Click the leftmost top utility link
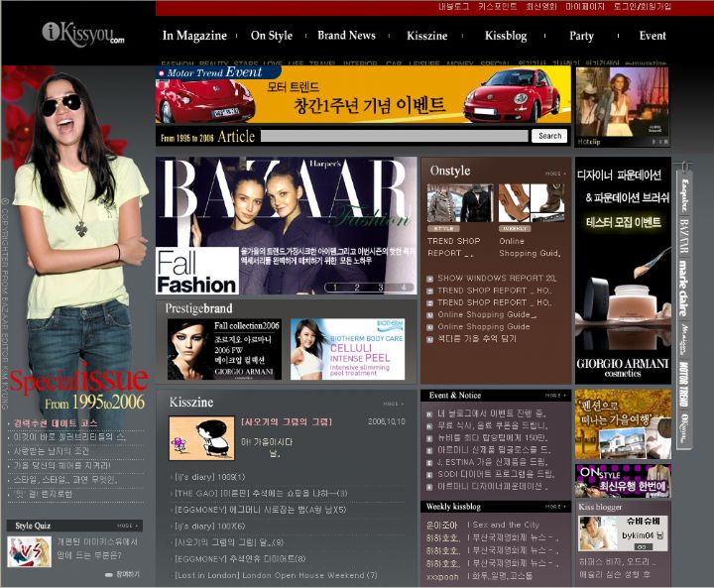The width and height of the screenshot is (714, 588). coord(454,7)
